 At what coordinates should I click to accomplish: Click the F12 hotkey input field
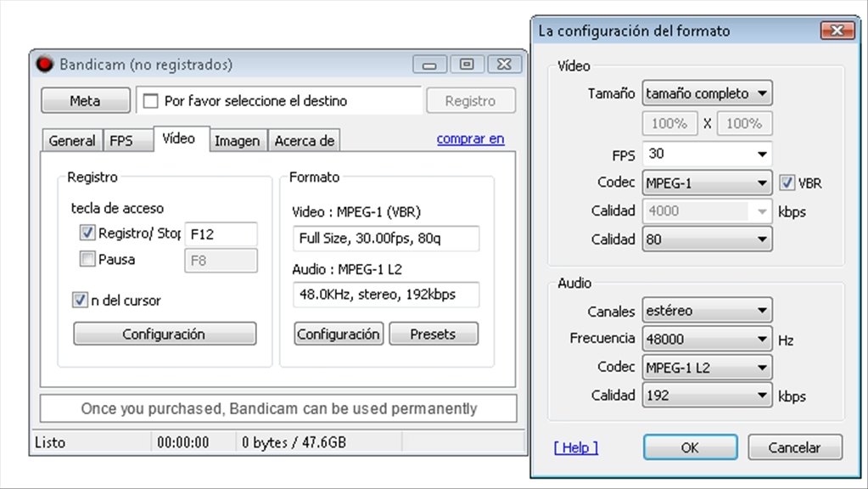tap(221, 233)
